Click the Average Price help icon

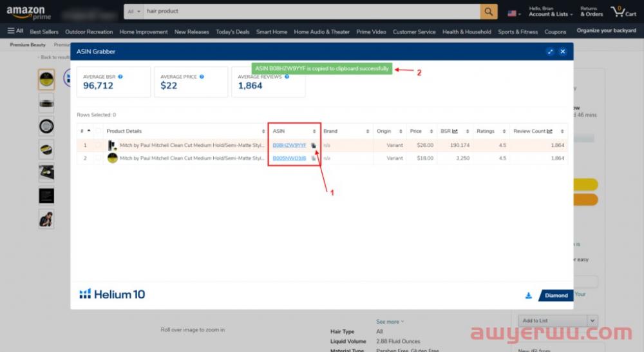[202, 77]
